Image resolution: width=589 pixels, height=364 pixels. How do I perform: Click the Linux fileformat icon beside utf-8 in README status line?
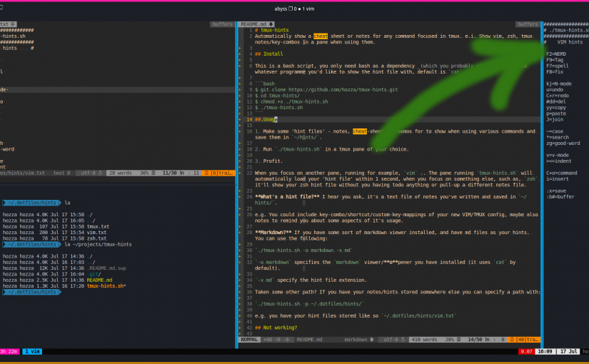pos(403,340)
